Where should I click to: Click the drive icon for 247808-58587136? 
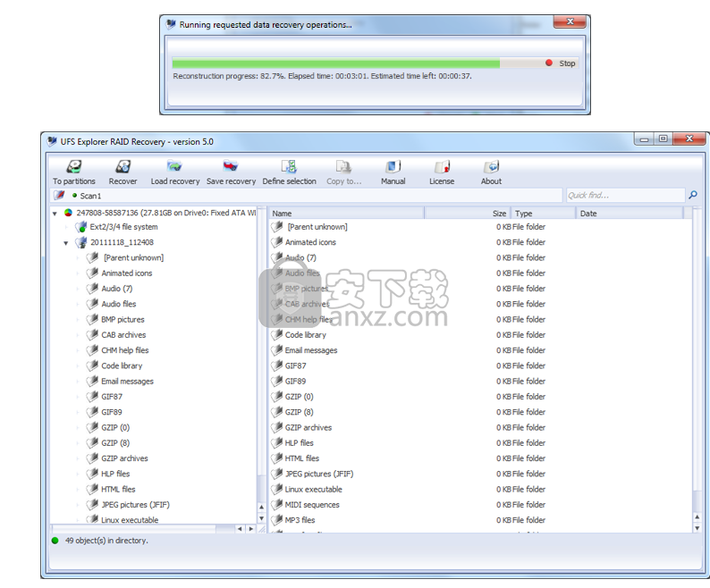click(x=68, y=213)
